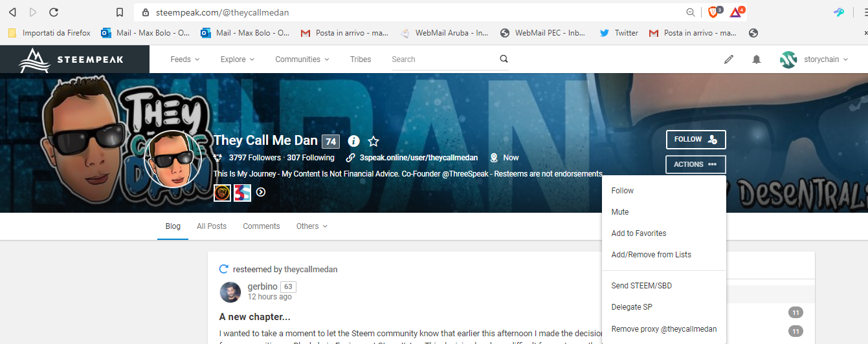The image size is (868, 344).
Task: Show more badges with arrow icon
Action: 261,192
